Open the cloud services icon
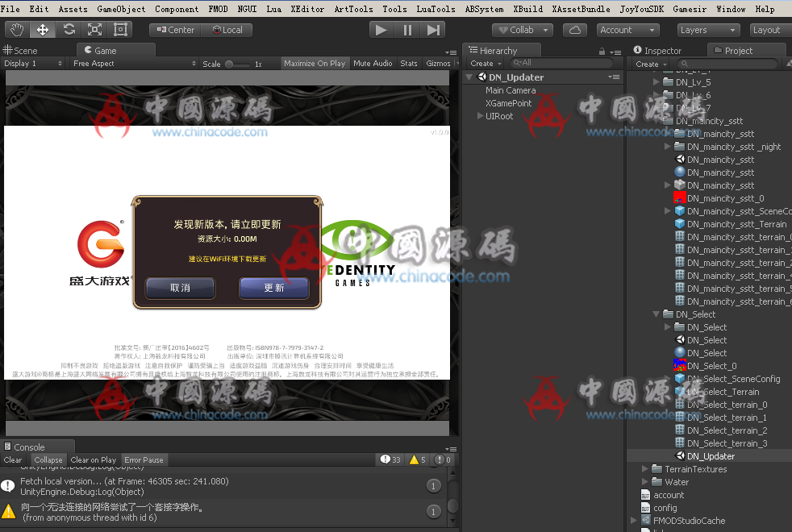 pyautogui.click(x=574, y=30)
